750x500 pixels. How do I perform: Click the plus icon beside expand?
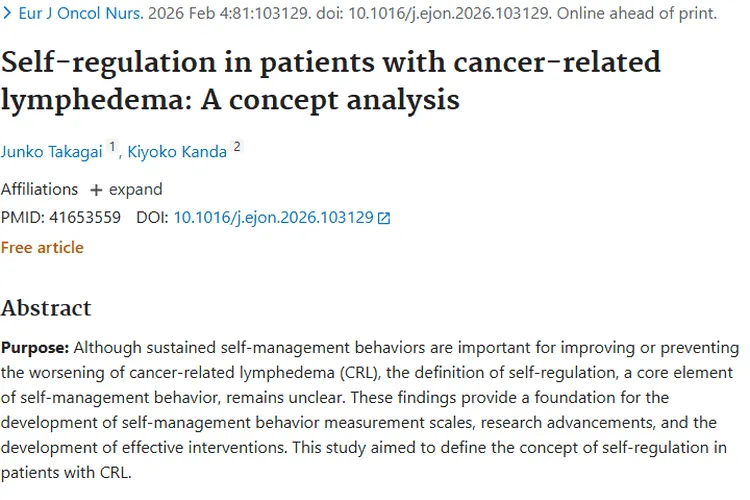(96, 190)
